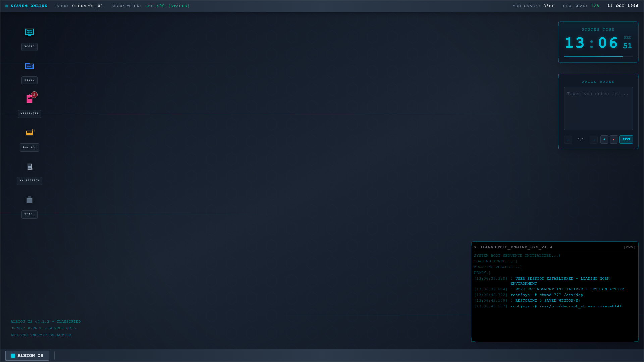Open the MESSENGER app icon
Image resolution: width=644 pixels, height=362 pixels.
click(x=30, y=99)
